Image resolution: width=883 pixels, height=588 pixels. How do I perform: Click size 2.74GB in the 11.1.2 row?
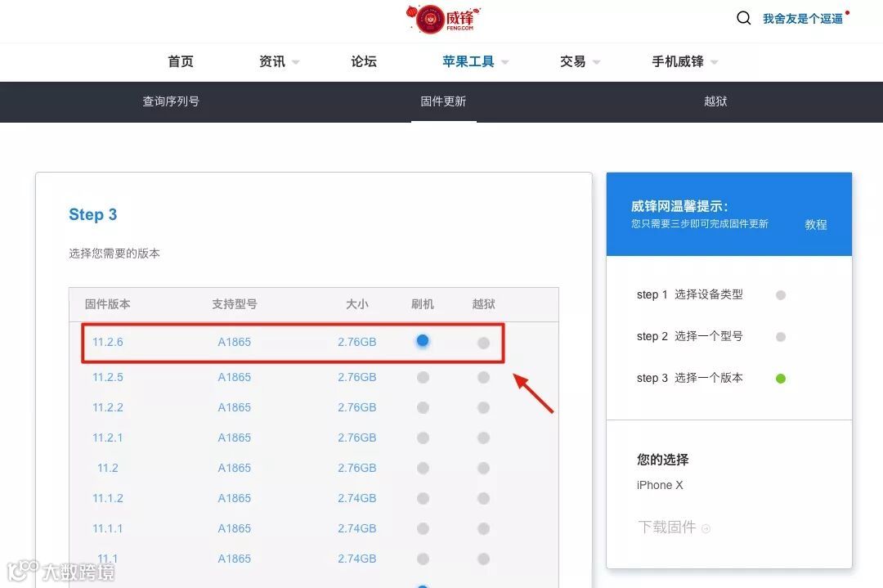[x=357, y=498]
